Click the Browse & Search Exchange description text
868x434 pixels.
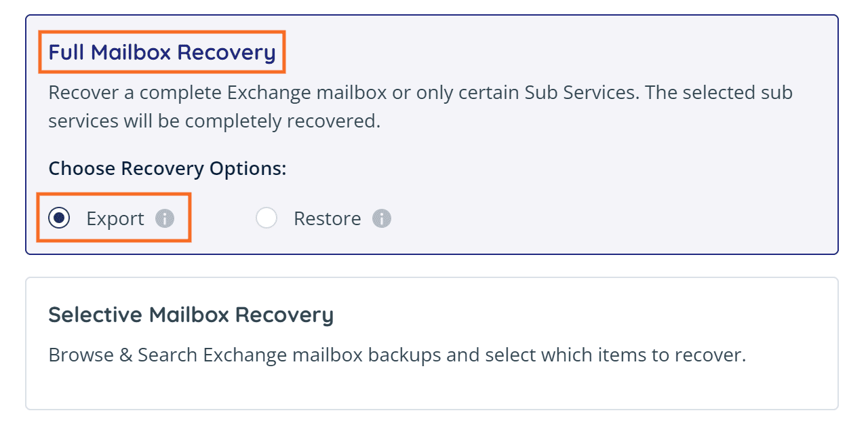[397, 355]
